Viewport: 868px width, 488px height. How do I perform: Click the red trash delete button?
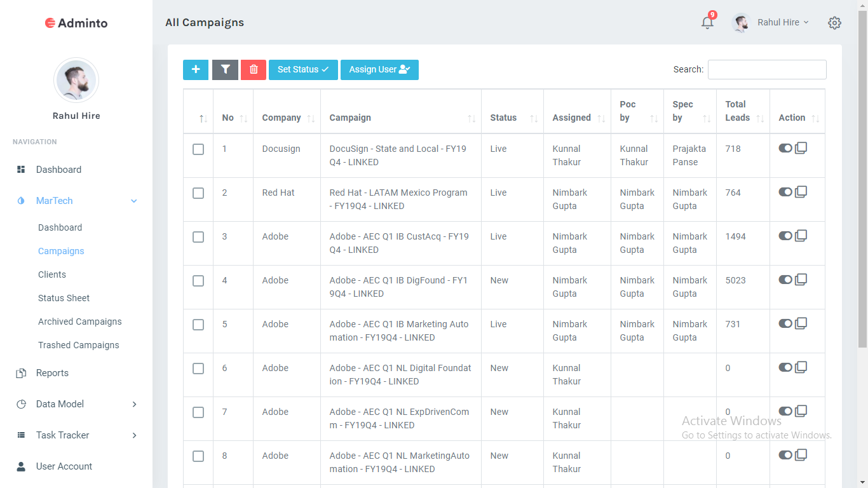(254, 70)
